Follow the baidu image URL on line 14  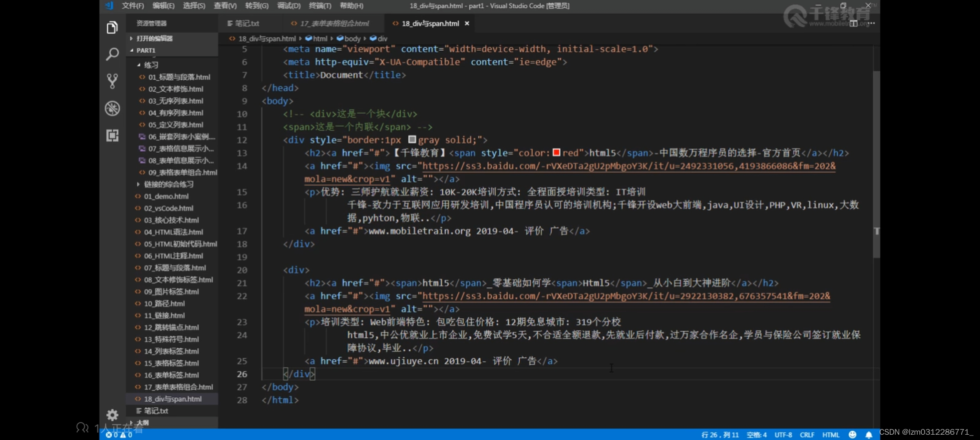pos(629,166)
